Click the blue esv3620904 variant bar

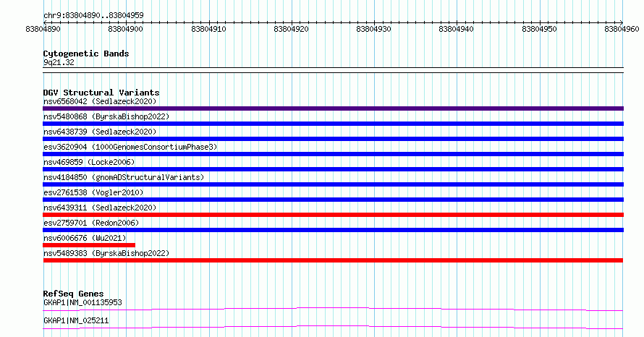pos(333,154)
